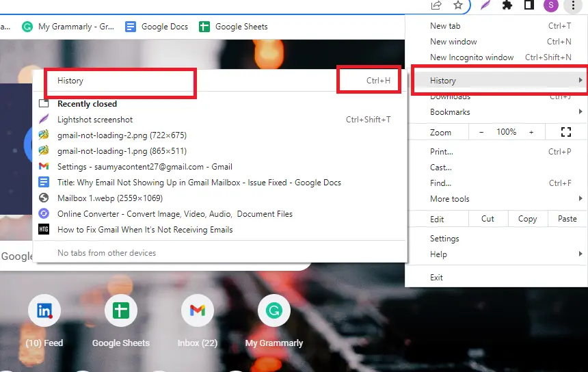Reopen Mailbox 1.webp entry
Screen dimensions: 588x372
220,198
